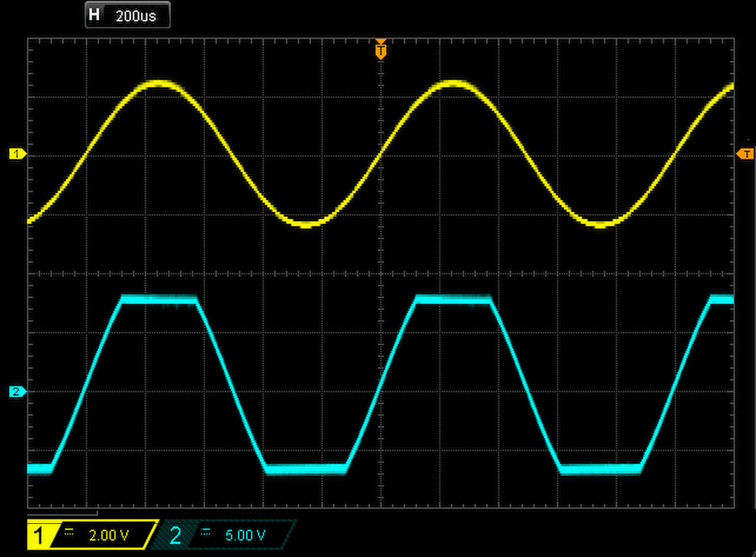This screenshot has width=756, height=557.
Task: Select the orange trigger position marker at top
Action: pyautogui.click(x=381, y=50)
